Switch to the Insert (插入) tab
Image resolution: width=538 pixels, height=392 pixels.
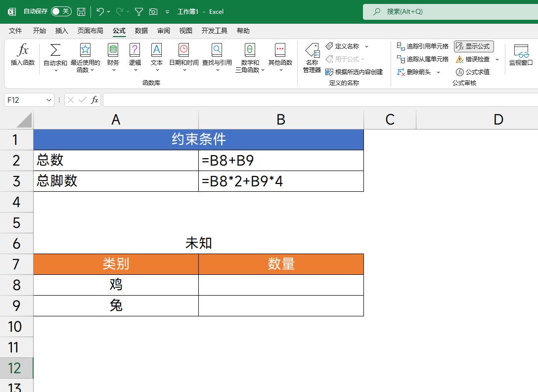[61, 31]
